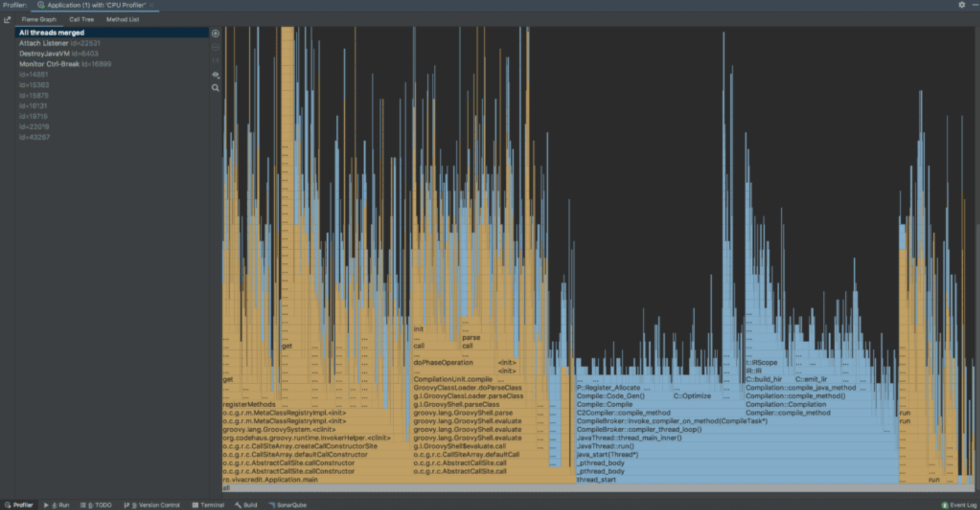Switch to the Method List tab
980x510 pixels.
coord(123,20)
